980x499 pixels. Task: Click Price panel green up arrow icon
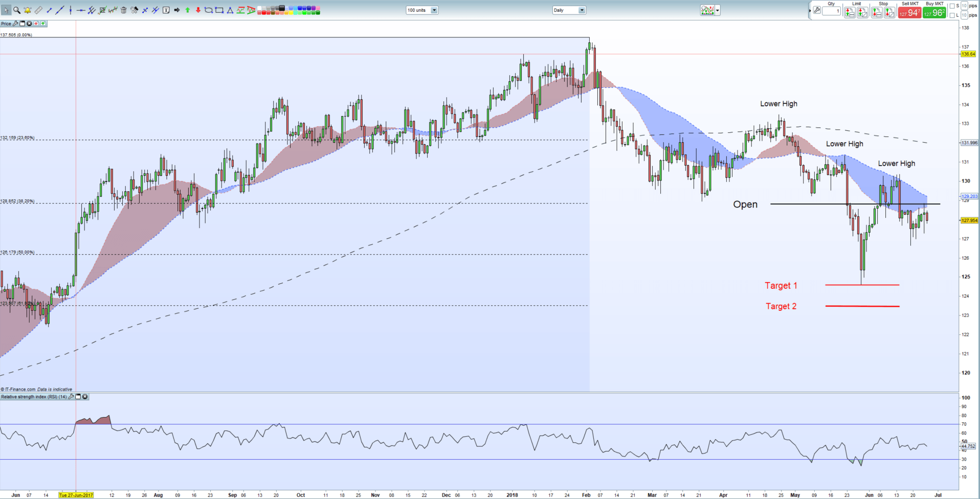tap(43, 24)
